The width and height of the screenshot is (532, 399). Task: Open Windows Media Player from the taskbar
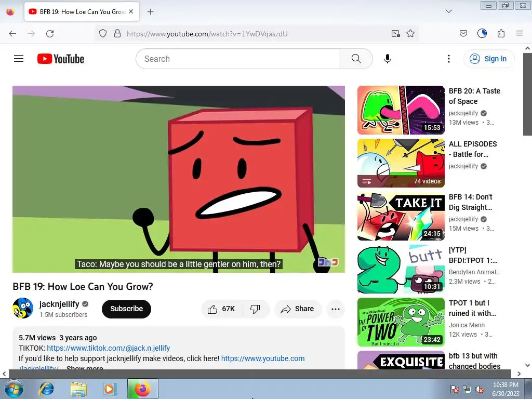pyautogui.click(x=110, y=389)
